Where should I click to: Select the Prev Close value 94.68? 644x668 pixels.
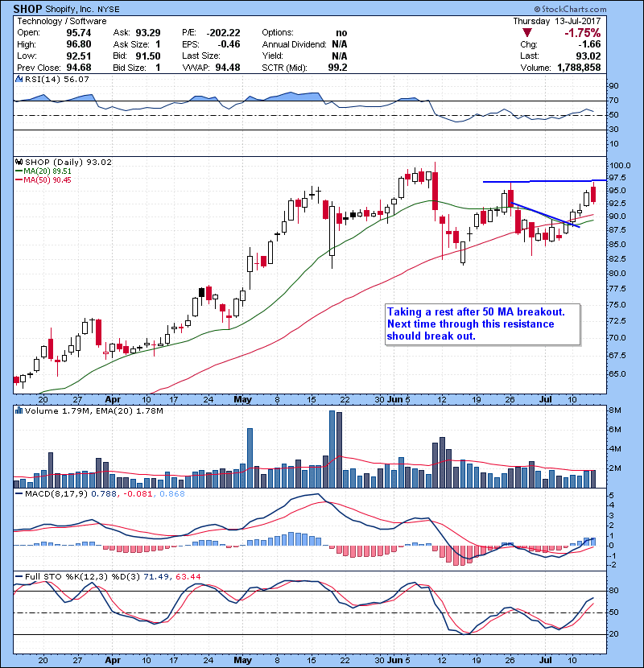coord(78,68)
